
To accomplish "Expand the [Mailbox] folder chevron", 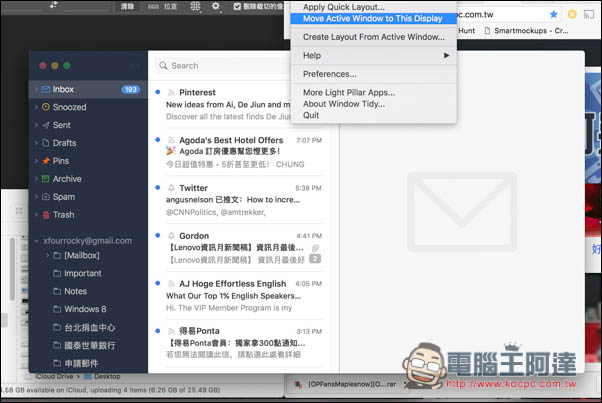I will (x=48, y=255).
